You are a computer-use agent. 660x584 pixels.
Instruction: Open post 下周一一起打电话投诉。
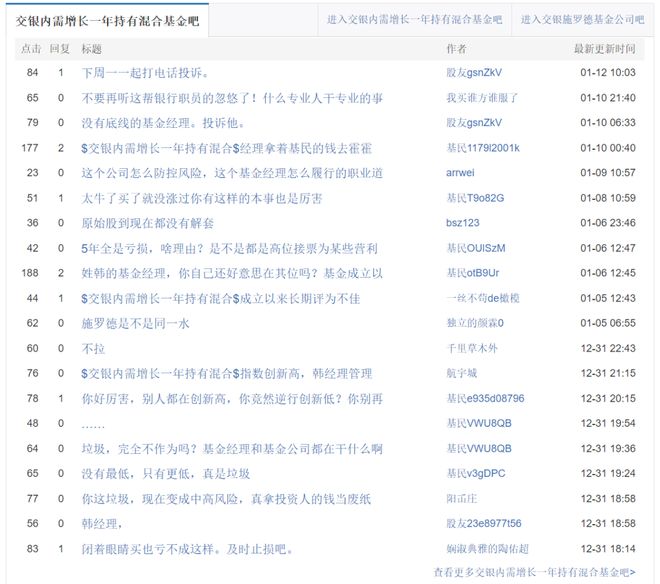click(x=145, y=73)
